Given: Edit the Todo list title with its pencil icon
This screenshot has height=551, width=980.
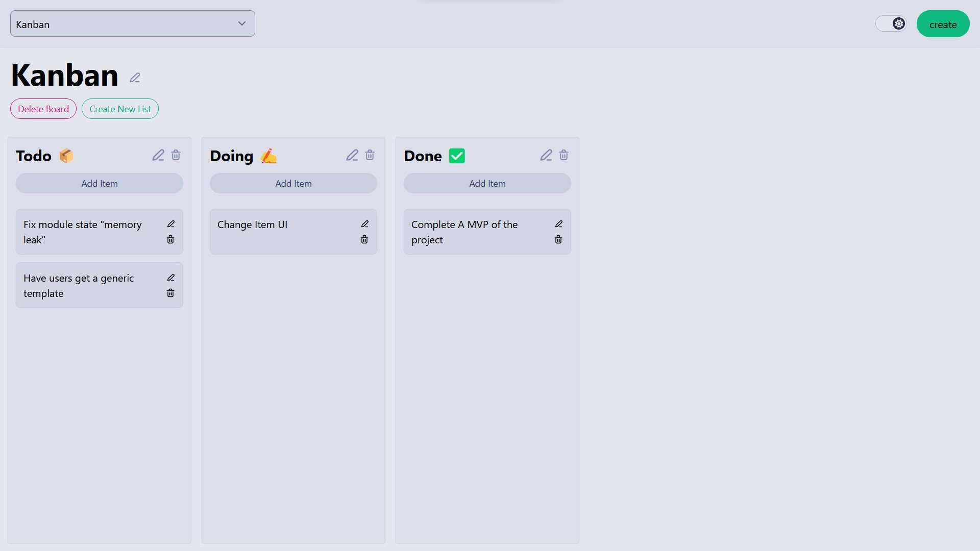Looking at the screenshot, I should pyautogui.click(x=158, y=155).
